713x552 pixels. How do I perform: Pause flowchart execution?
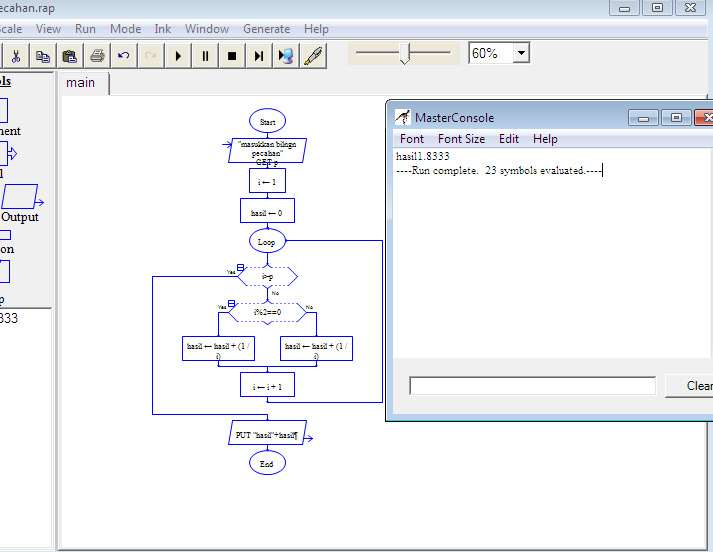205,56
